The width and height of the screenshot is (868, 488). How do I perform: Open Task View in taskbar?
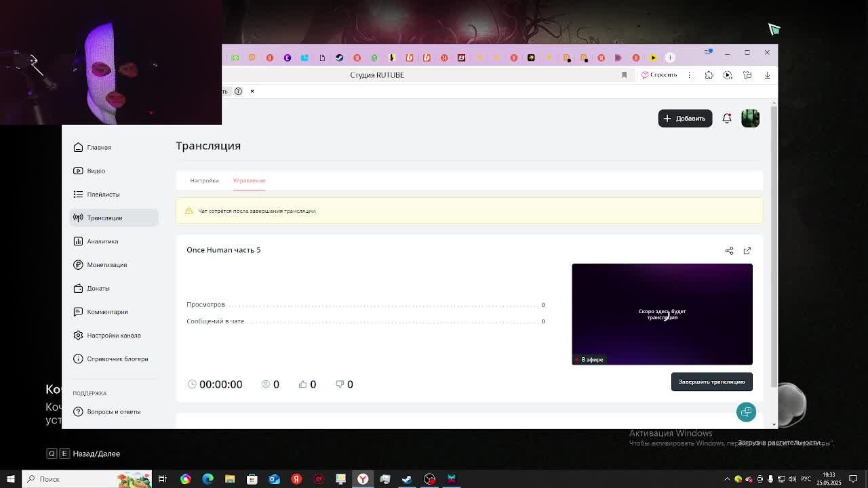click(163, 479)
